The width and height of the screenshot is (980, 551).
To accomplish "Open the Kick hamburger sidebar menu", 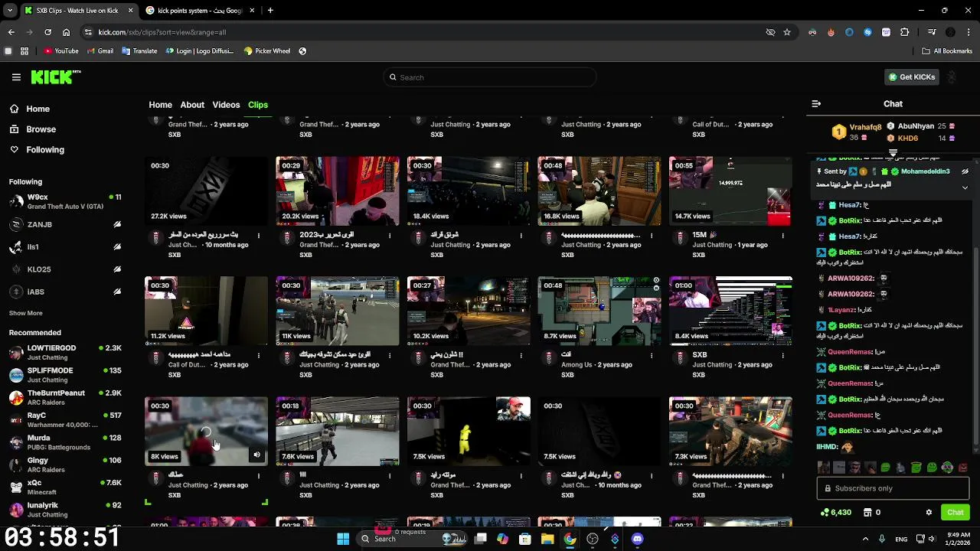I will 16,77.
